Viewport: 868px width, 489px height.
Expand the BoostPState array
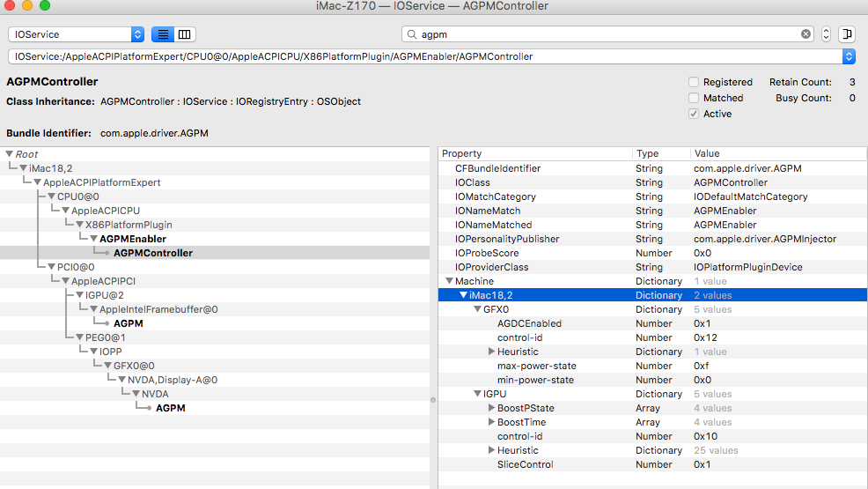(491, 408)
